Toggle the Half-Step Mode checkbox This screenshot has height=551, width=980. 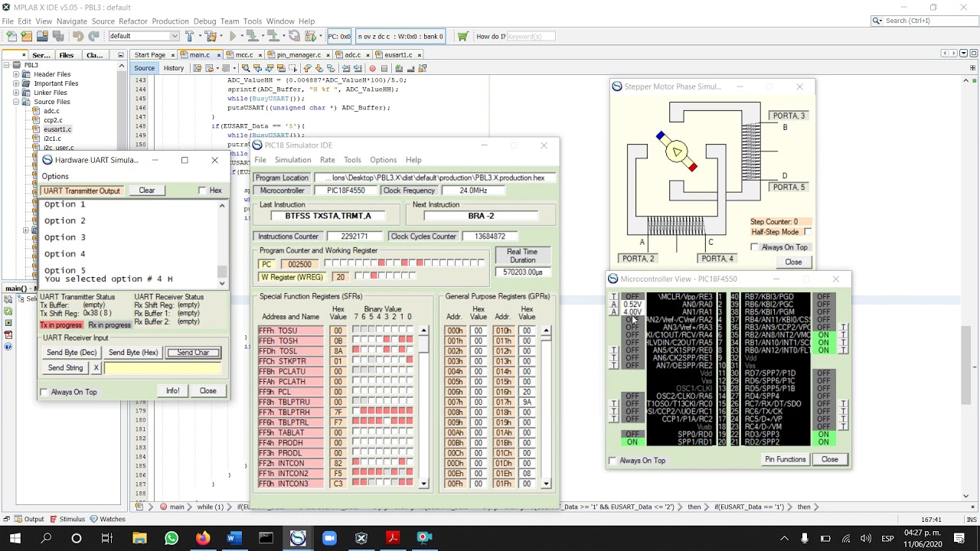(808, 232)
